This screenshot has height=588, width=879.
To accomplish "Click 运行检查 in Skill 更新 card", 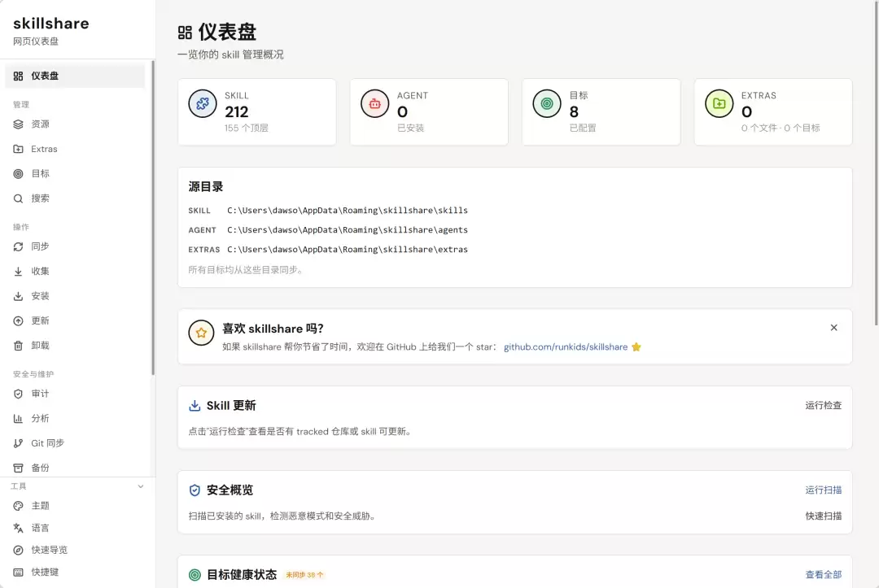I will click(x=823, y=406).
